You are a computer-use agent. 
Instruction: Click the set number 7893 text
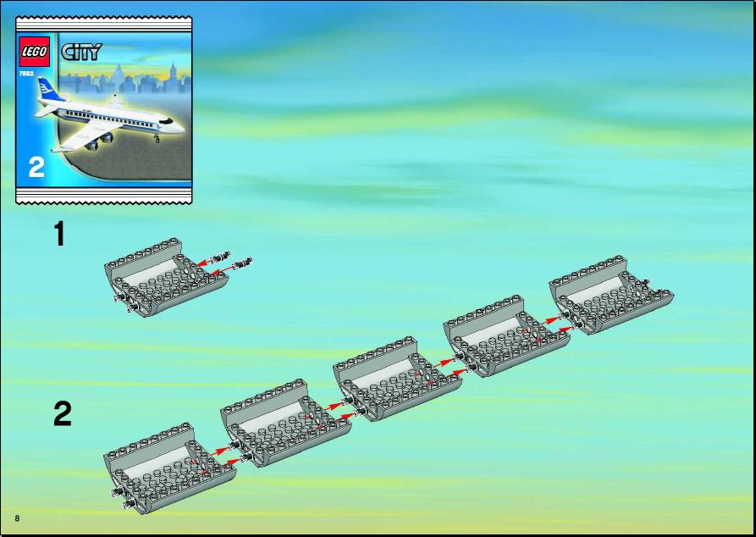point(25,74)
